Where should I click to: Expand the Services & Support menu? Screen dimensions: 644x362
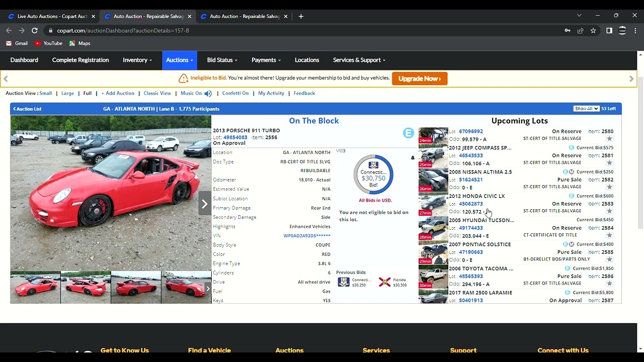point(359,60)
